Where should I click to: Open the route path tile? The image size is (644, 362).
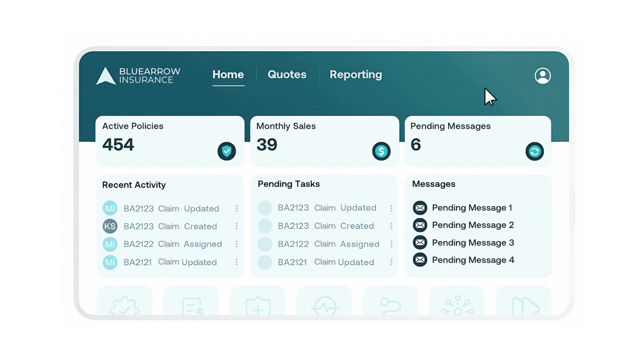(391, 301)
